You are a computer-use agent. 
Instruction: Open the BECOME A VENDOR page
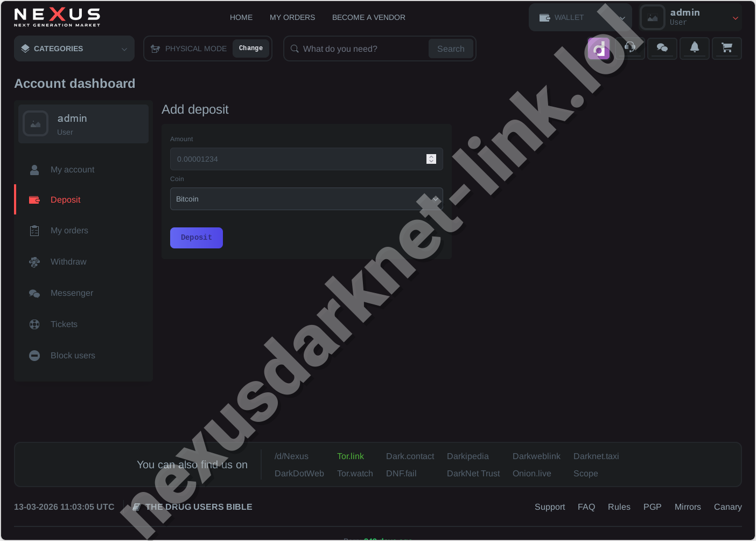(368, 17)
